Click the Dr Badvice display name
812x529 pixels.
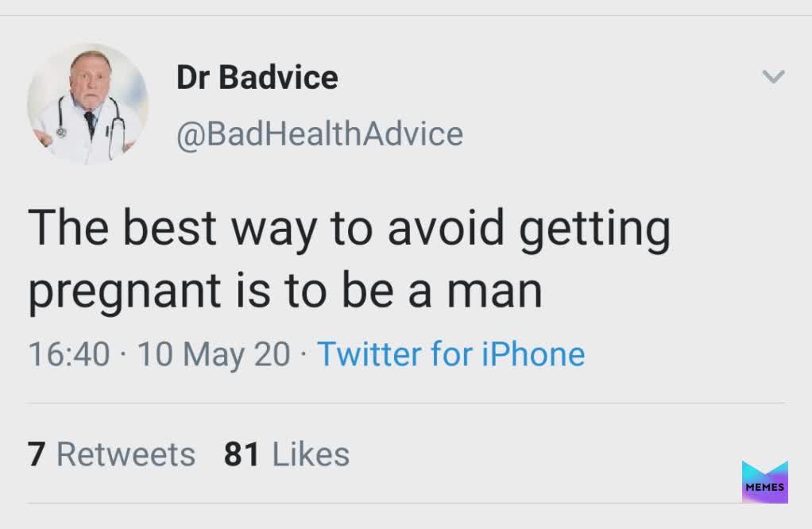[257, 78]
